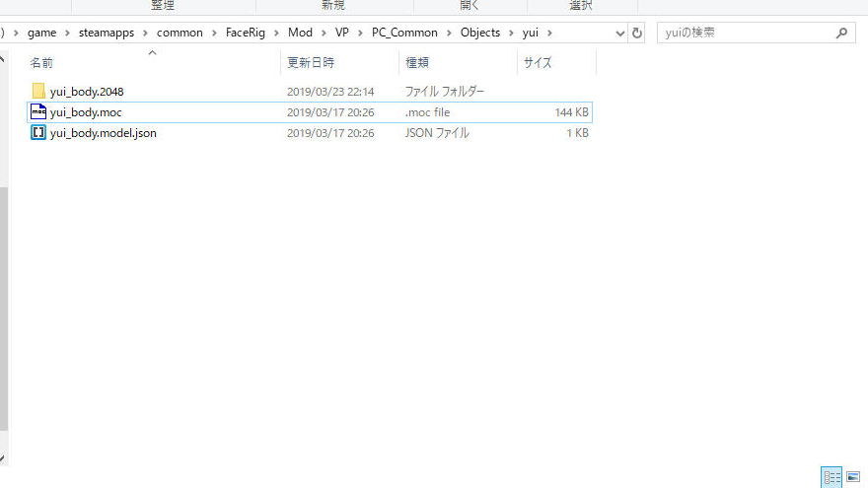Navigate to FaceRig in breadcrumb
The width and height of the screenshot is (868, 488).
(246, 33)
